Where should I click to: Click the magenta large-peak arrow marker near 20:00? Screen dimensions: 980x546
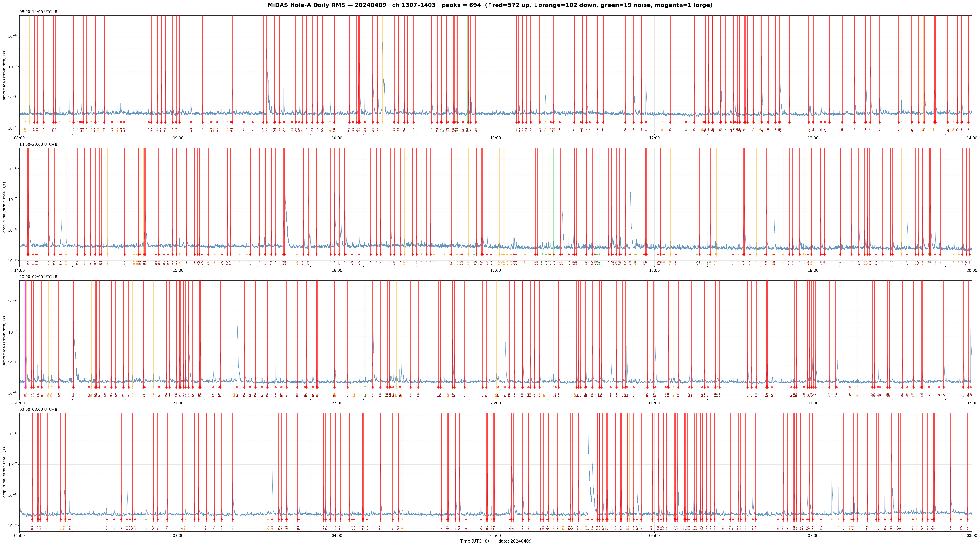click(26, 387)
